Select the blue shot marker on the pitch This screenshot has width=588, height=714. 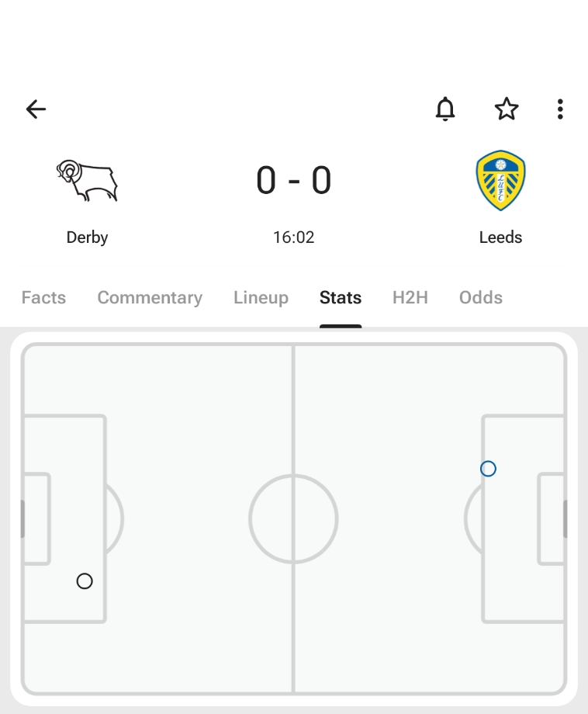pyautogui.click(x=488, y=469)
